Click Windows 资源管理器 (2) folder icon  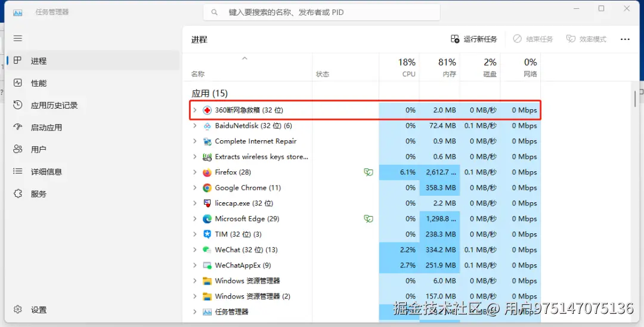207,296
